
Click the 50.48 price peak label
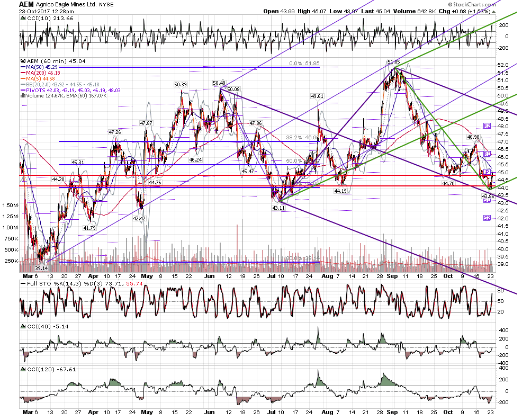click(219, 83)
